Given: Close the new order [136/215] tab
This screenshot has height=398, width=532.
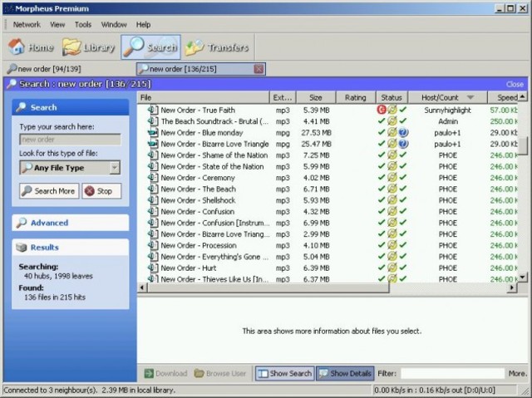Looking at the screenshot, I should pyautogui.click(x=259, y=69).
